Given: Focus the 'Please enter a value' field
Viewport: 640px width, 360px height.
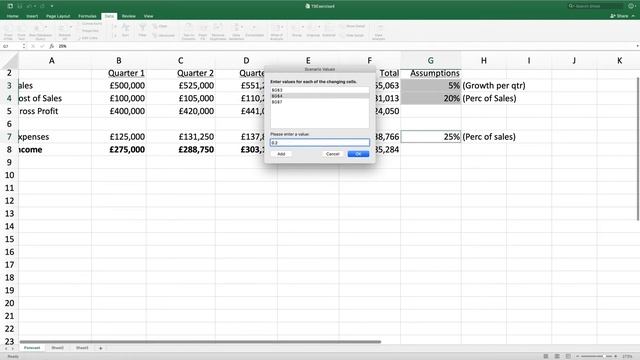Looking at the screenshot, I should click(320, 142).
